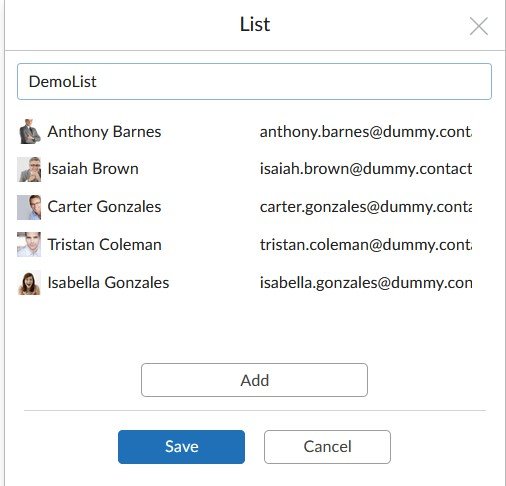This screenshot has height=486, width=506.
Task: Cancel editing the list
Action: click(327, 447)
